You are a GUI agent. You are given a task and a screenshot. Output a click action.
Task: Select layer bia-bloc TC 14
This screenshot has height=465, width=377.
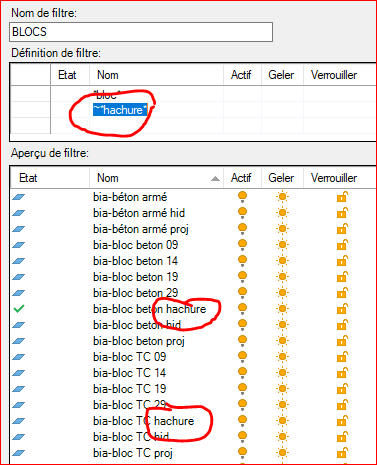pyautogui.click(x=130, y=373)
